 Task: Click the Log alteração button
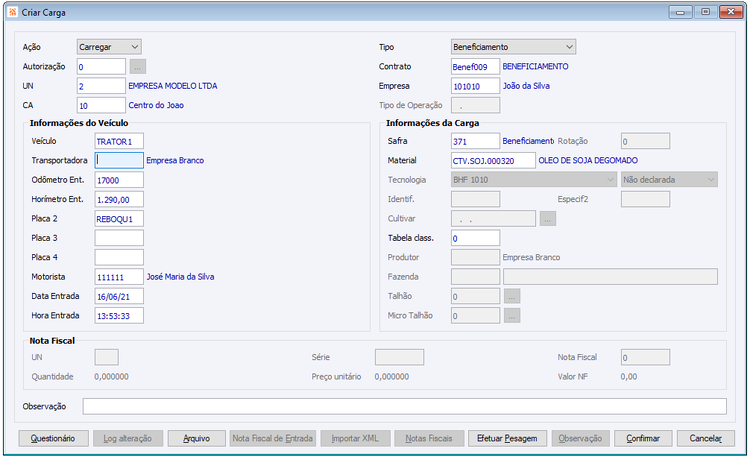click(x=128, y=438)
